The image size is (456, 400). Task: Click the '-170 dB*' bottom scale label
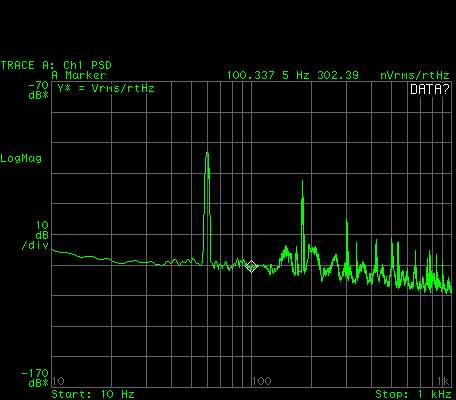pos(35,378)
